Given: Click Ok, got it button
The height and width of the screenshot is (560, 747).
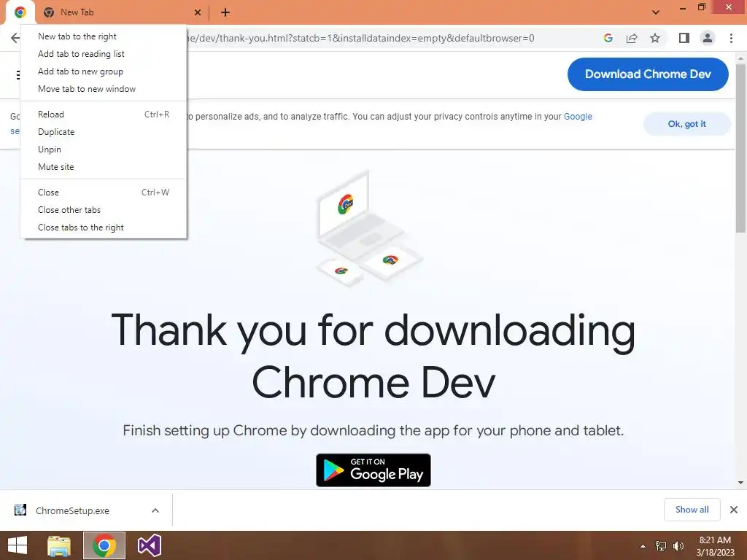Looking at the screenshot, I should 686,124.
